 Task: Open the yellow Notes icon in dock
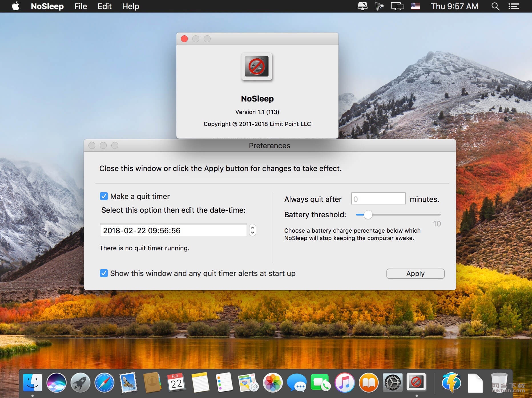tap(200, 383)
